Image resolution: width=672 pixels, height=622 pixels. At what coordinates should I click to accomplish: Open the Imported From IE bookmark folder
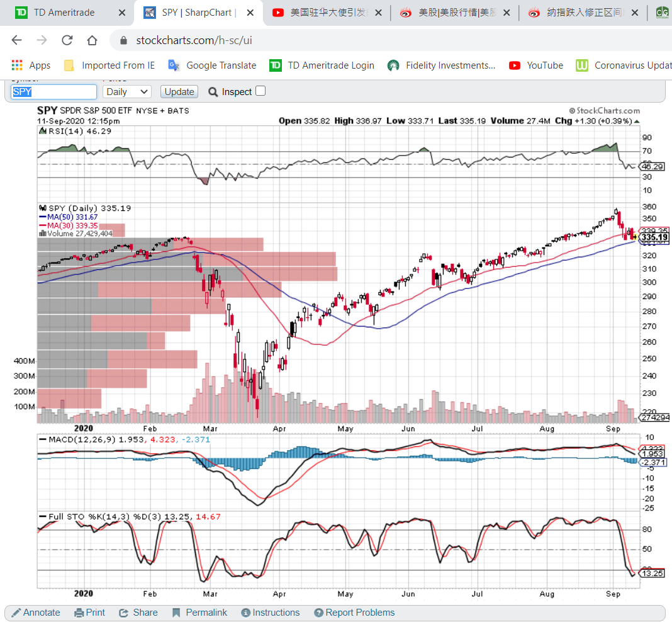(x=109, y=65)
